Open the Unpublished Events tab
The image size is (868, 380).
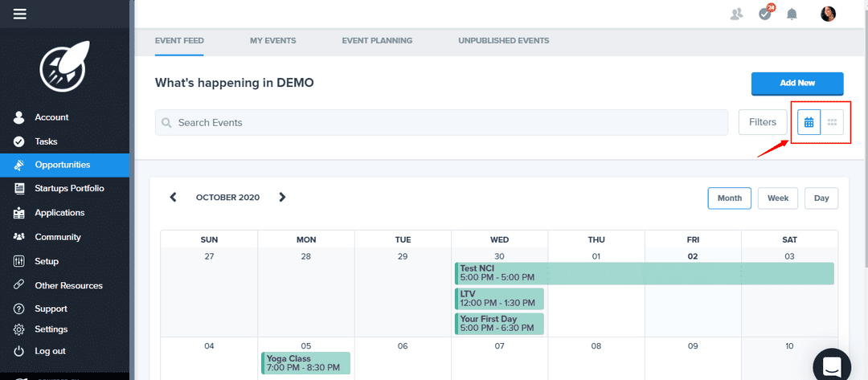pyautogui.click(x=503, y=40)
